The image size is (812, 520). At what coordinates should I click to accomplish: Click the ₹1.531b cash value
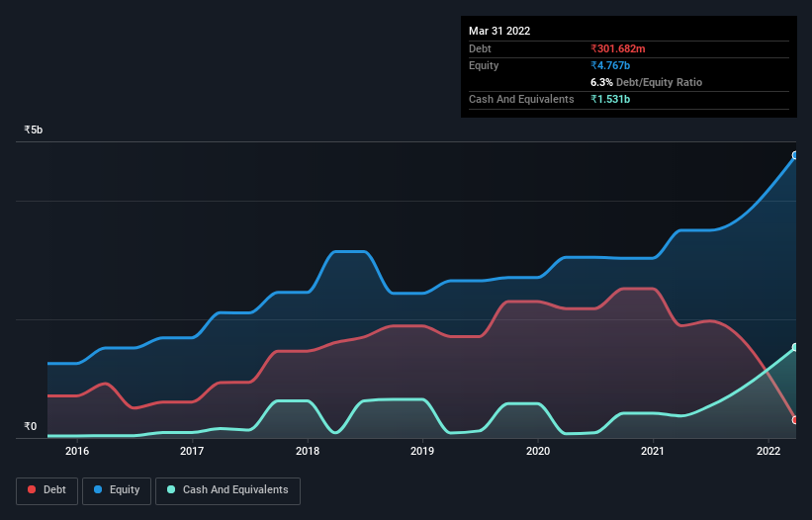pyautogui.click(x=610, y=99)
